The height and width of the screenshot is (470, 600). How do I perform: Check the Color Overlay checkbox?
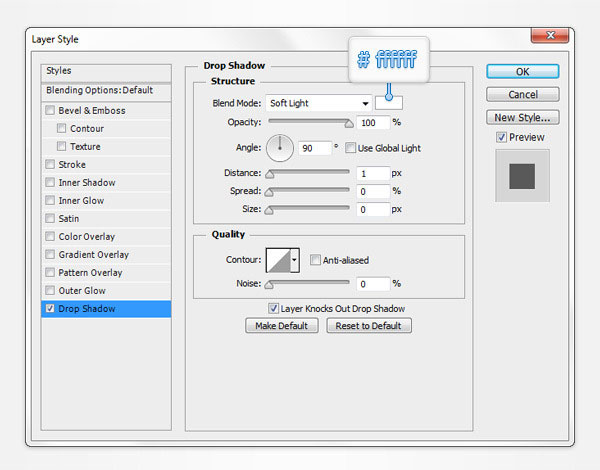click(x=50, y=236)
